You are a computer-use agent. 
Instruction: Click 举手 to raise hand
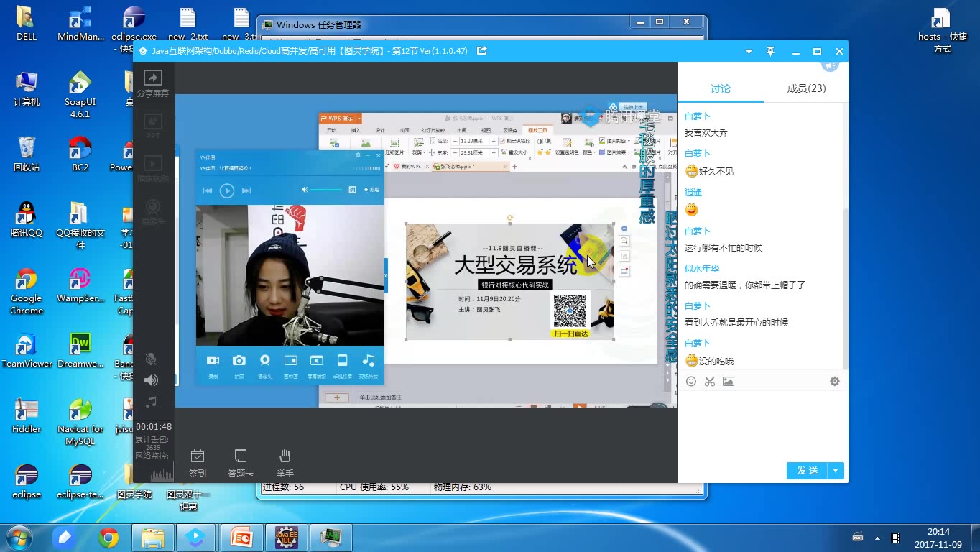click(285, 463)
